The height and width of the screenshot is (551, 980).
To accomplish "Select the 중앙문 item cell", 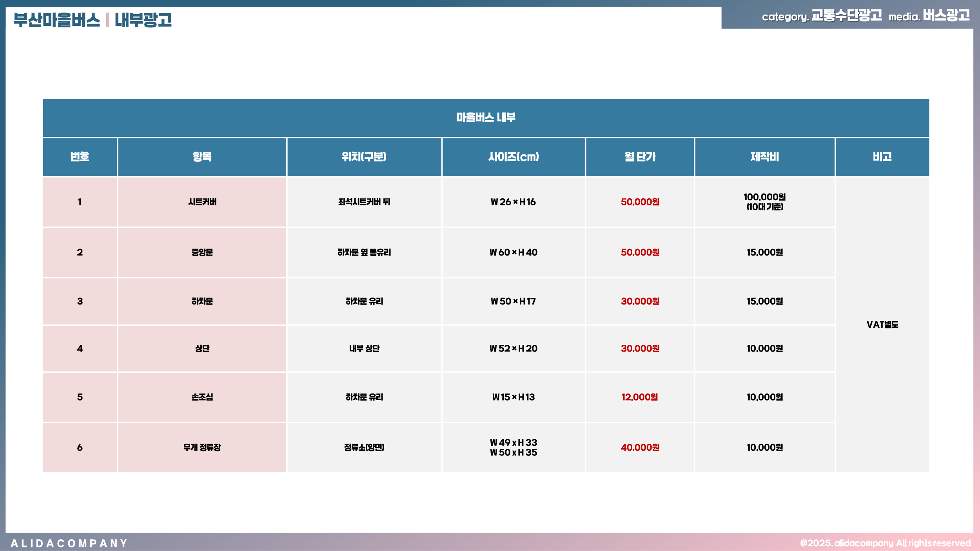I will click(x=202, y=252).
